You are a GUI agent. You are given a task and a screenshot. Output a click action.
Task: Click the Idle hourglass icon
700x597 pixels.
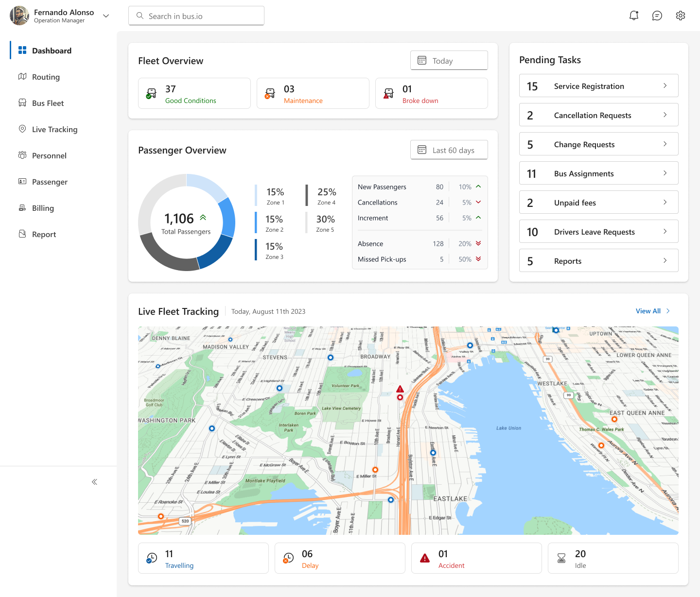coord(561,558)
